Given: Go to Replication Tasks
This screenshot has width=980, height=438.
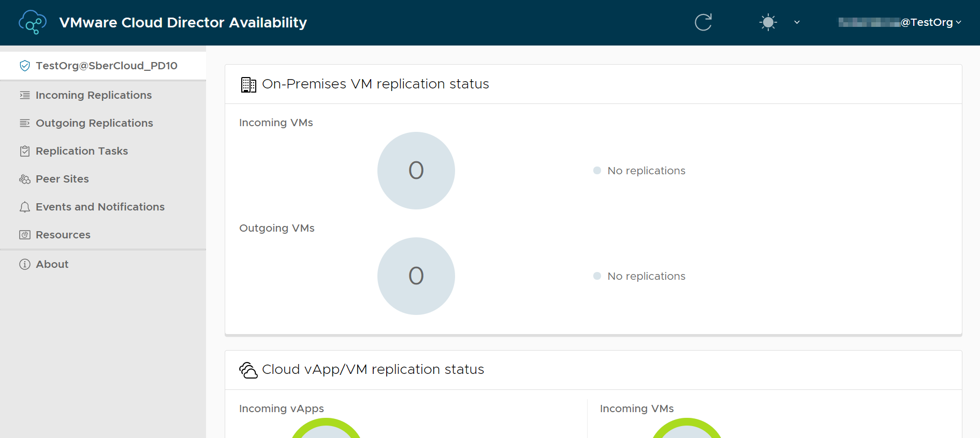Looking at the screenshot, I should coord(82,151).
